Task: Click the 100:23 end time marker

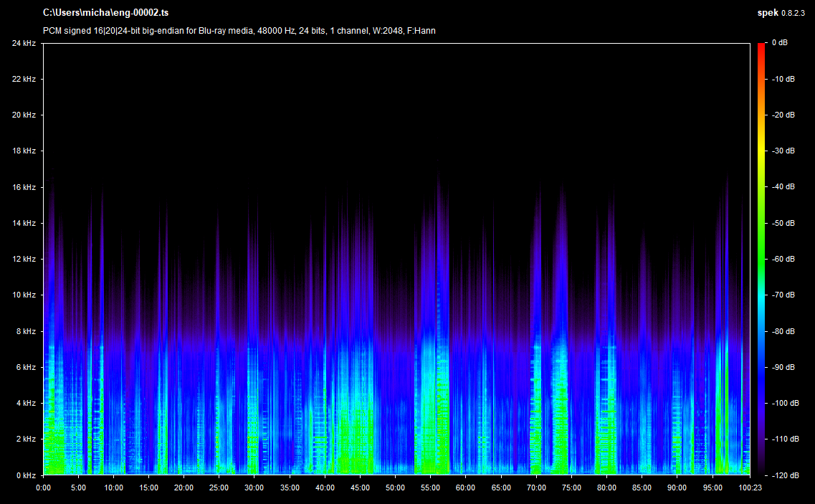Action: coord(749,487)
